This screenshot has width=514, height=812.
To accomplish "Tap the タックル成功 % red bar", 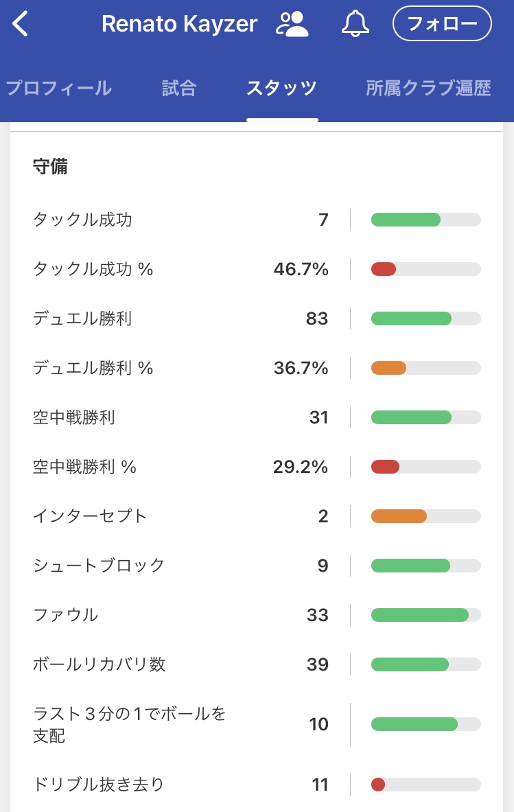I will (384, 269).
